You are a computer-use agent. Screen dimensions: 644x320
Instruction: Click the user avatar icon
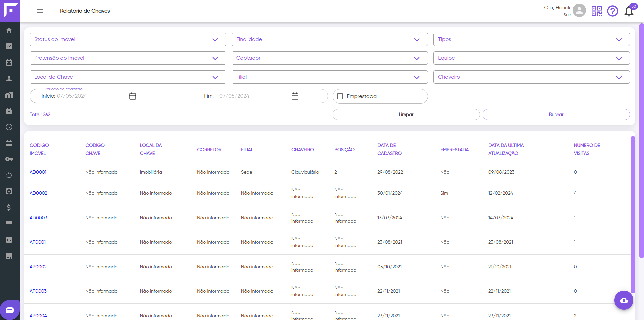click(x=579, y=10)
